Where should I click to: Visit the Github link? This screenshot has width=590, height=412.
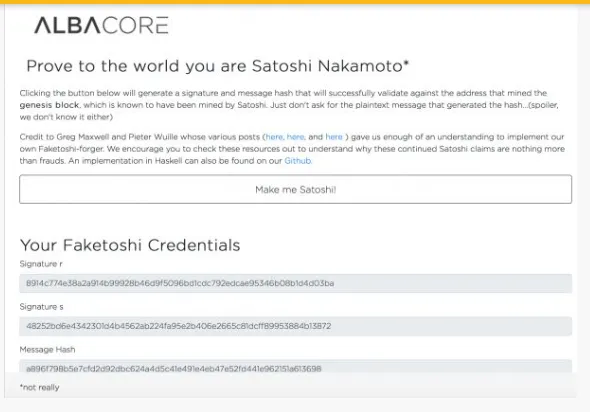click(298, 161)
